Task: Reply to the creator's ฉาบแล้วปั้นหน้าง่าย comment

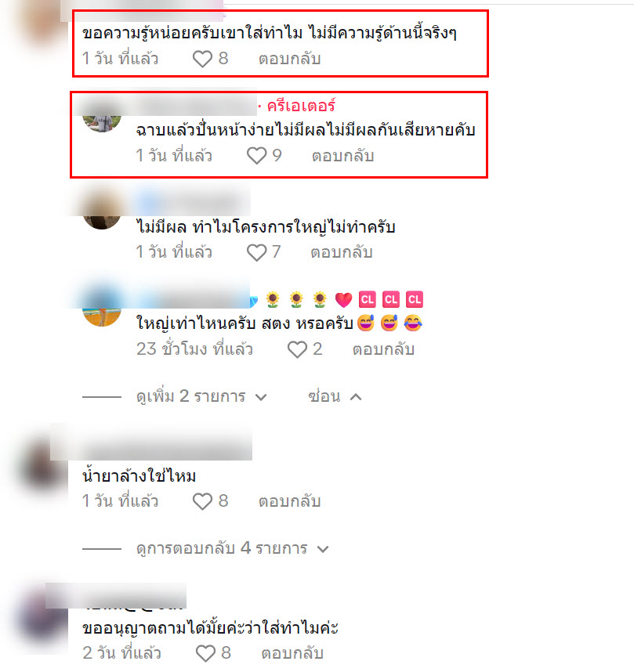Action: point(342,156)
